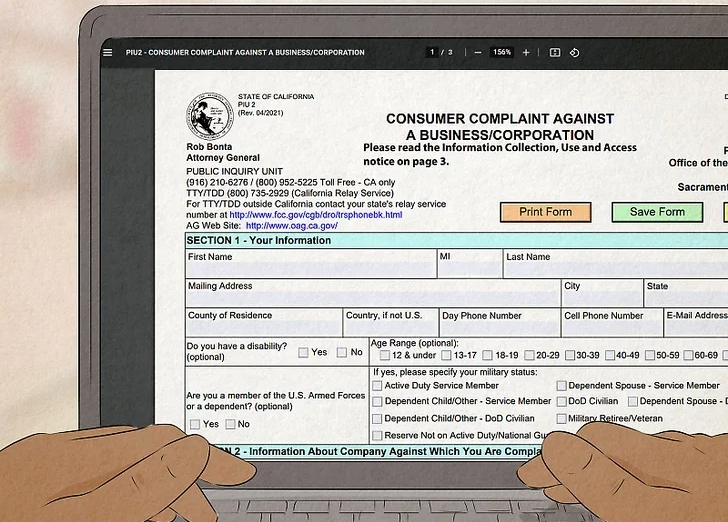
Task: Check Reserve Not on Active Duty/National Guard
Action: pyautogui.click(x=377, y=436)
